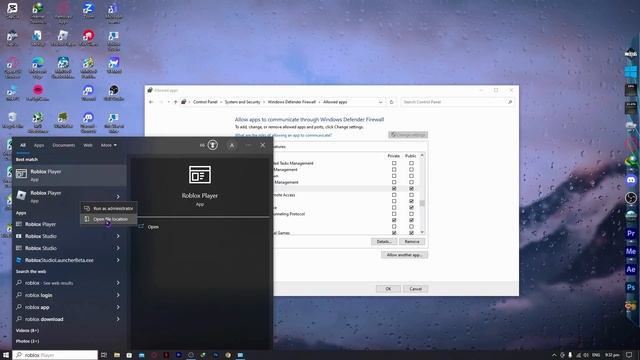Expand chevron for RobloxStudioLauncherBeta.exe result

click(118, 260)
